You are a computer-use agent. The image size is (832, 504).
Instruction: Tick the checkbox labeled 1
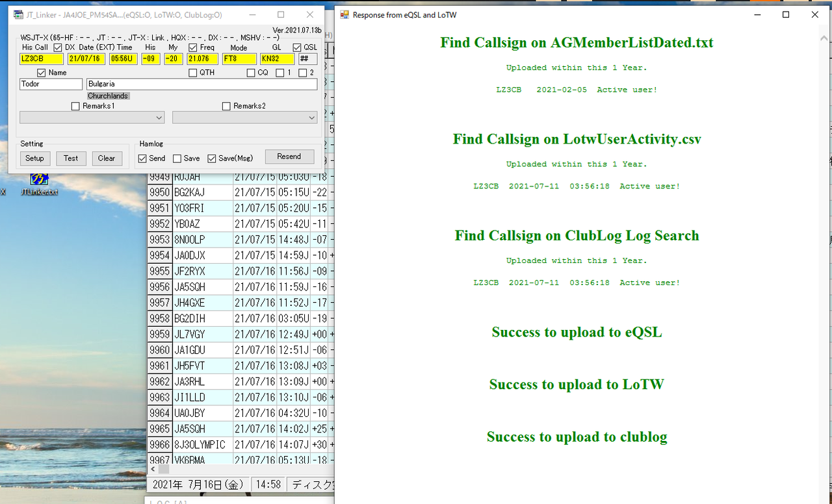279,73
